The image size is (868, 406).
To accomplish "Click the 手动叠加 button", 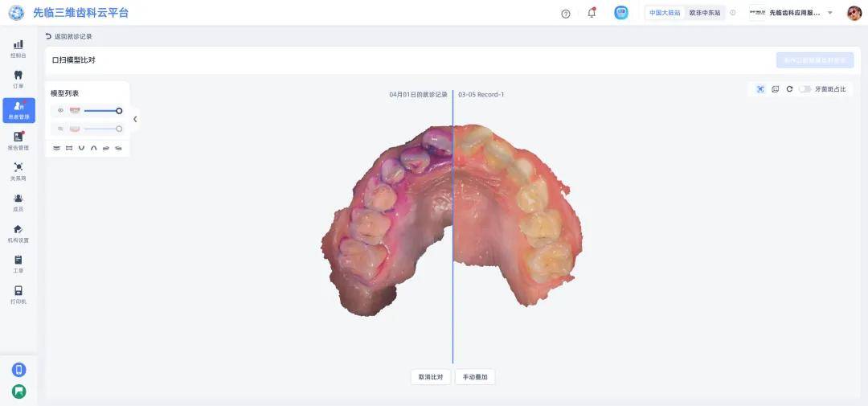I will (475, 377).
